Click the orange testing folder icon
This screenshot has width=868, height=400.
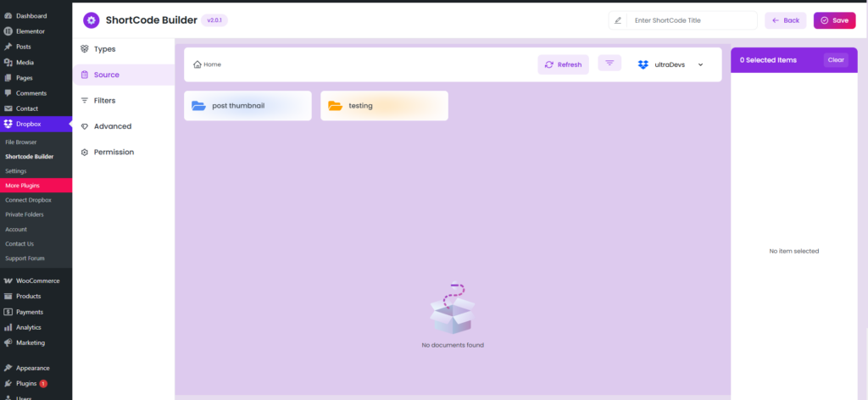[336, 106]
